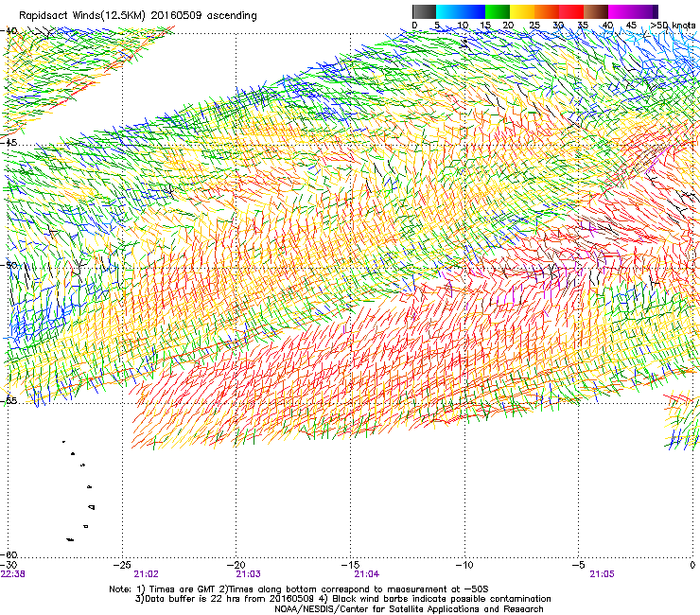Image resolution: width=700 pixels, height=615 pixels.
Task: Click the legend label '45'
Action: (631, 26)
